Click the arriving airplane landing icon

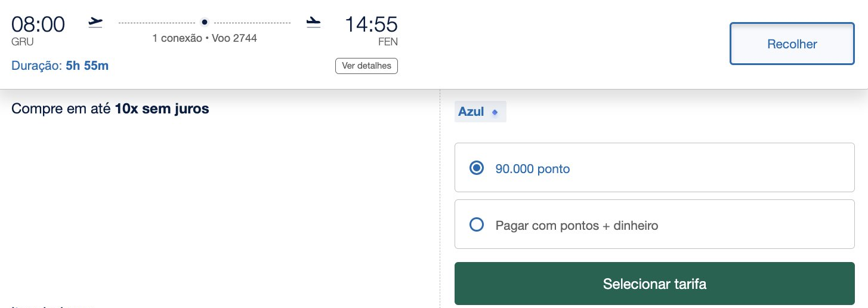pos(313,22)
